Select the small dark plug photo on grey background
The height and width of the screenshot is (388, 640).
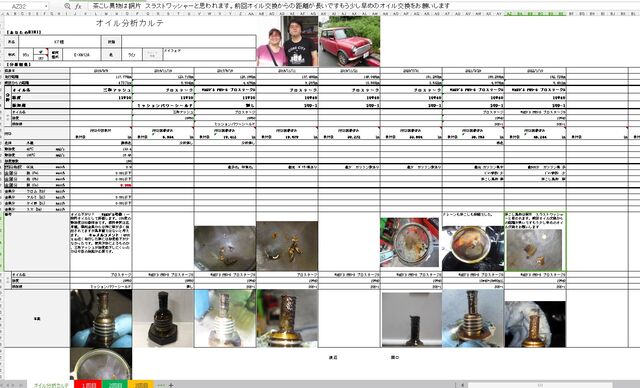[x=412, y=320]
